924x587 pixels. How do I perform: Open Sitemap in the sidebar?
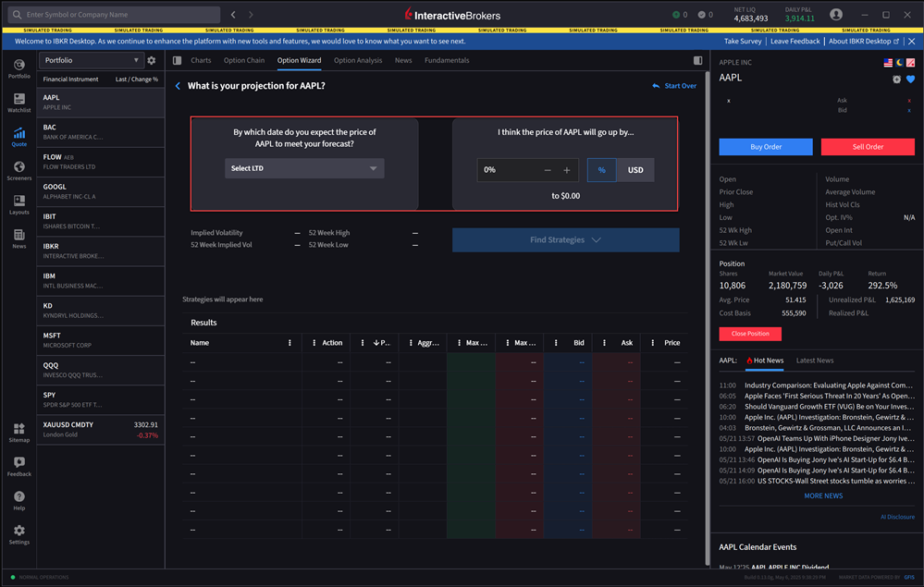click(x=18, y=433)
